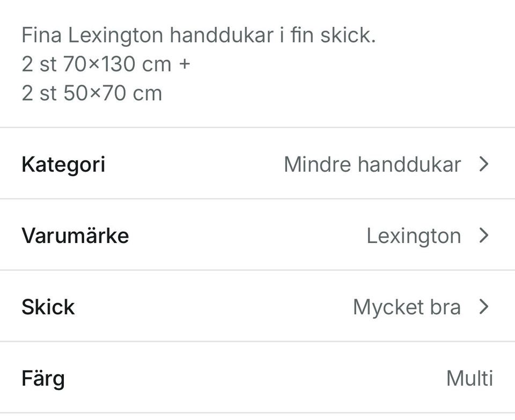
Task: Select the Varumärke row label
Action: [x=75, y=235]
